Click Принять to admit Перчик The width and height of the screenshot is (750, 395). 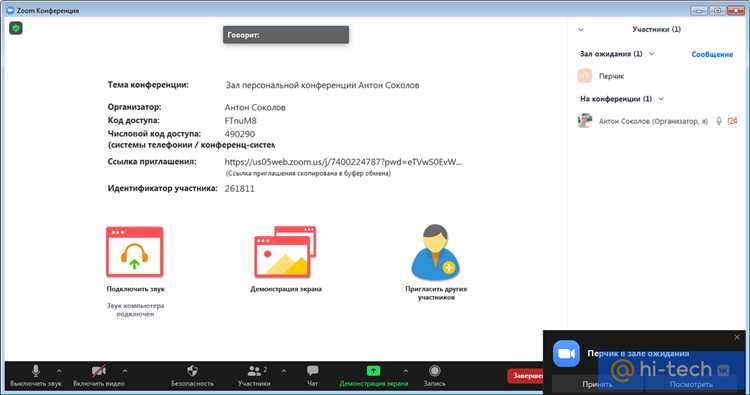click(597, 384)
